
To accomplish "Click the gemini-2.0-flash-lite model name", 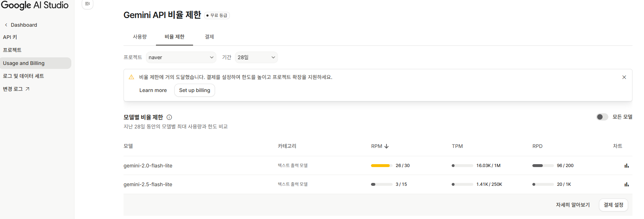I will point(148,166).
